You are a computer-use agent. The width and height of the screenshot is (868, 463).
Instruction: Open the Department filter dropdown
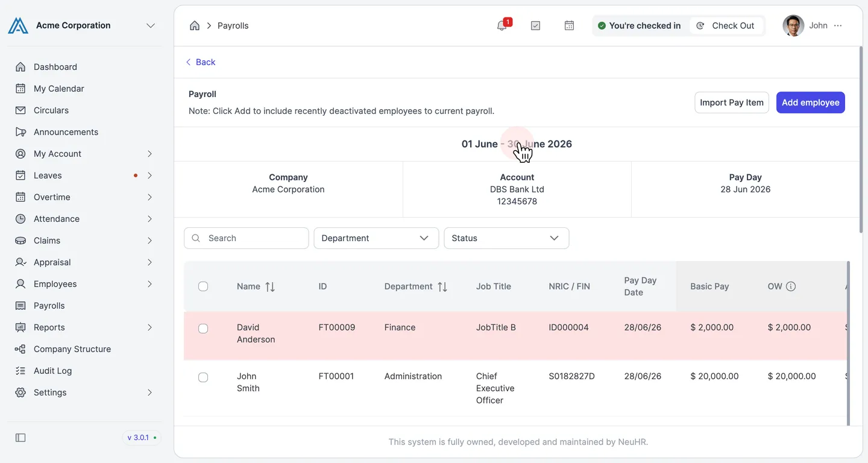tap(376, 238)
